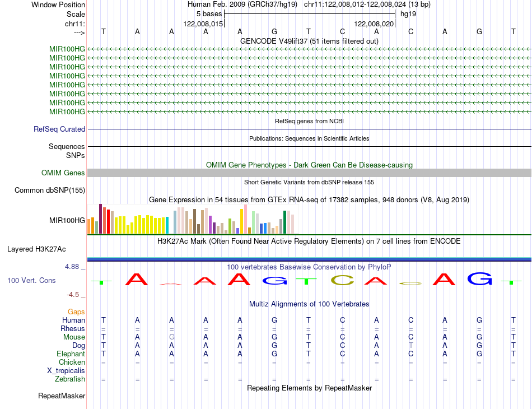Click the Zebrafish species row label
Viewport: 532px width, 409px height.
click(70, 379)
